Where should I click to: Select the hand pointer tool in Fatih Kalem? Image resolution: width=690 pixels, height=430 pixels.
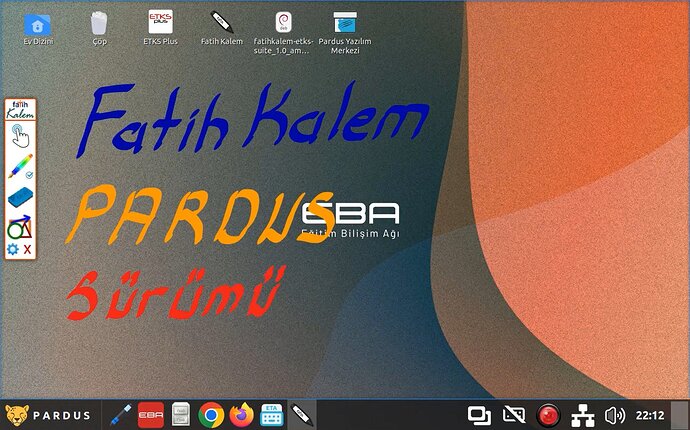click(20, 136)
